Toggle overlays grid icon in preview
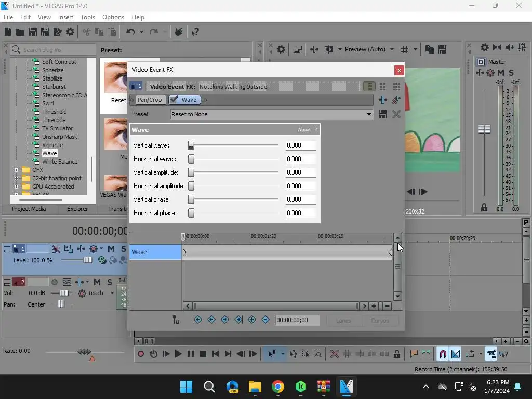Image resolution: width=532 pixels, height=399 pixels. [404, 49]
